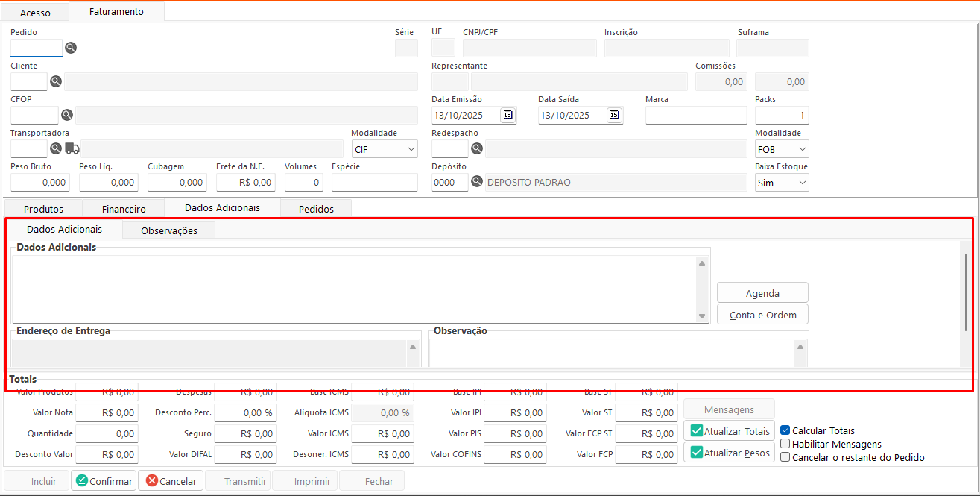Click the truck icon beside Transportadora
Viewport: 980px width, 496px height.
72,148
